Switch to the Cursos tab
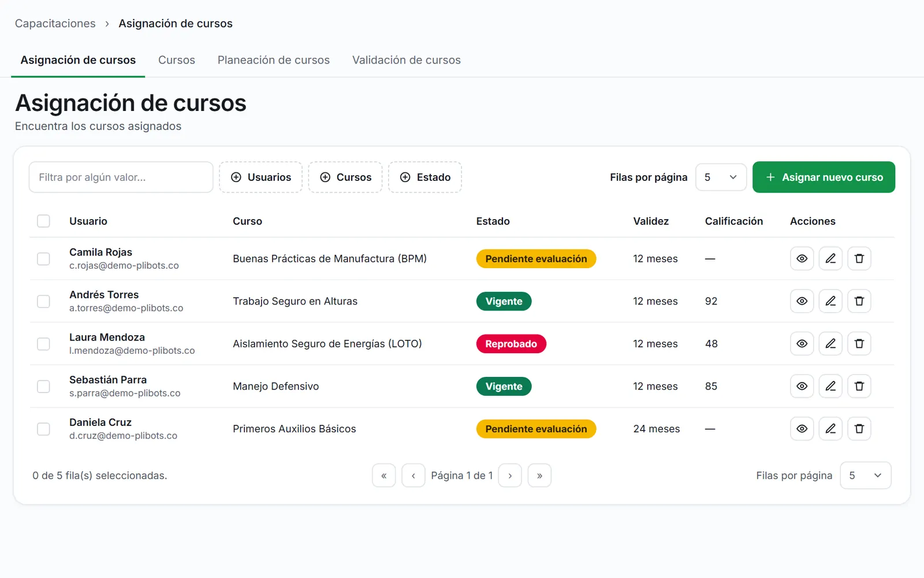 pyautogui.click(x=177, y=60)
